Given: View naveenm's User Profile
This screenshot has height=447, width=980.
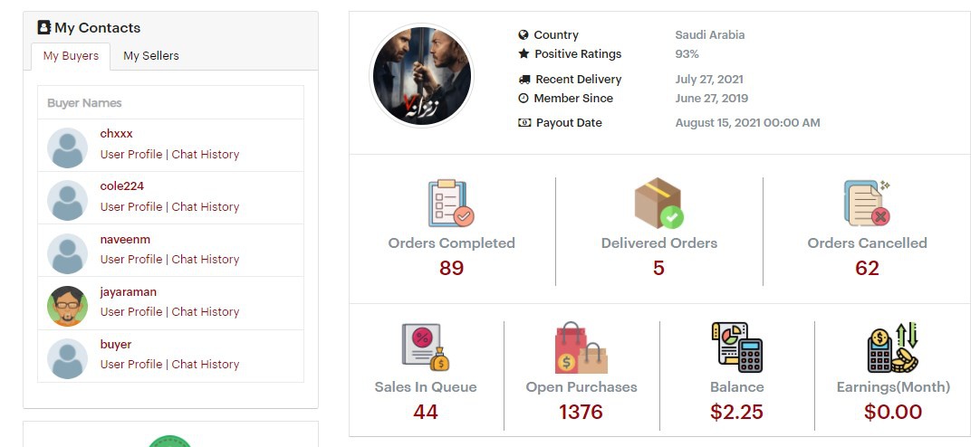Looking at the screenshot, I should pos(131,260).
